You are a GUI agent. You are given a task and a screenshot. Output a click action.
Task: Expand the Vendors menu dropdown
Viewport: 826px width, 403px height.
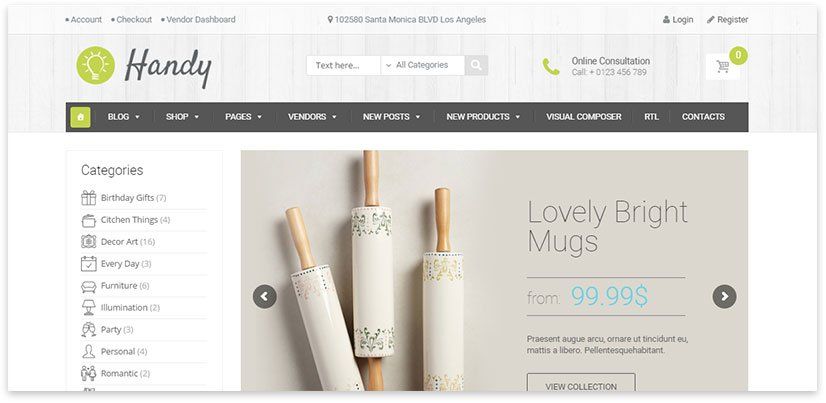click(x=312, y=117)
